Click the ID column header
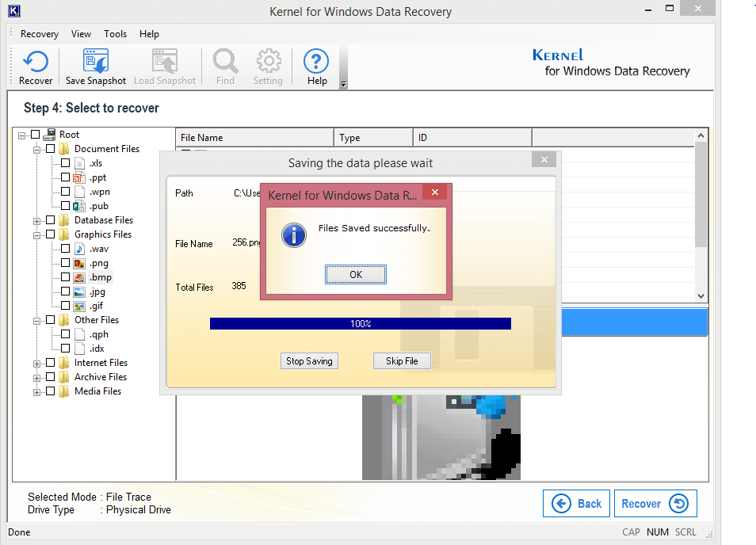 coord(473,138)
